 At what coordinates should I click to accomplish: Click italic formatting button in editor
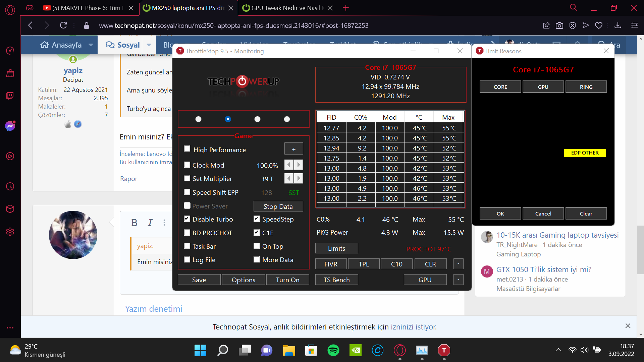pos(150,223)
